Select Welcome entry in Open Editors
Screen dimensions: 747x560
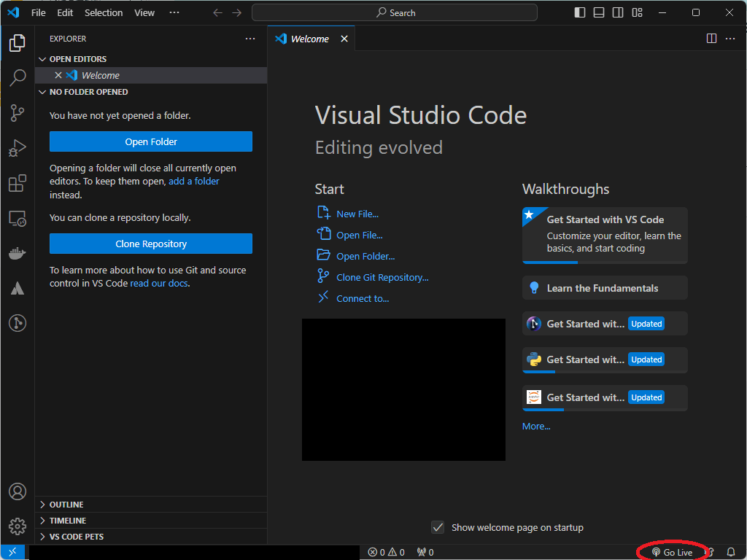coord(151,75)
